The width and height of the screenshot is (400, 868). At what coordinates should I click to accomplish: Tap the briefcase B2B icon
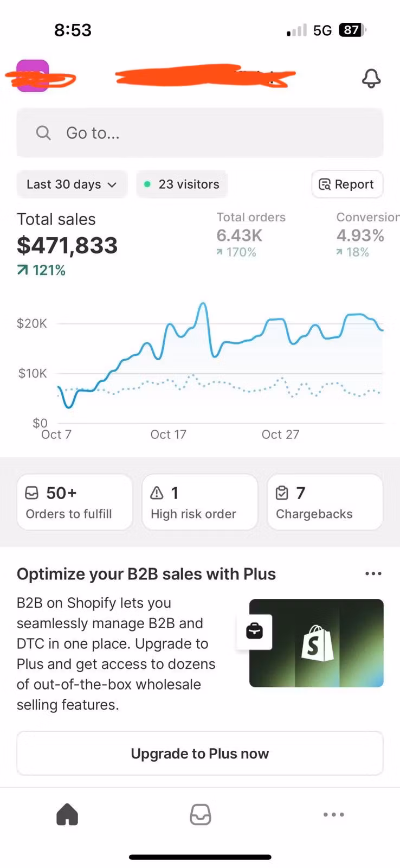click(x=254, y=631)
